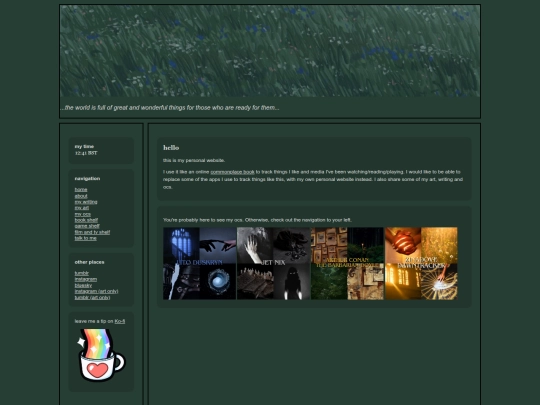The image size is (540, 405).
Task: Click 'this is my personal website.' text
Action: click(194, 160)
